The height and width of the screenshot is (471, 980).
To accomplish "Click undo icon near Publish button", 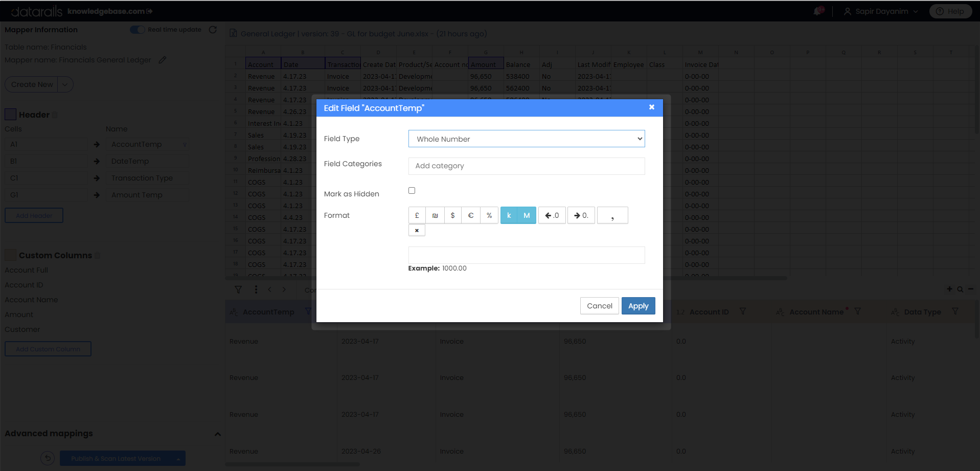I will click(48, 458).
